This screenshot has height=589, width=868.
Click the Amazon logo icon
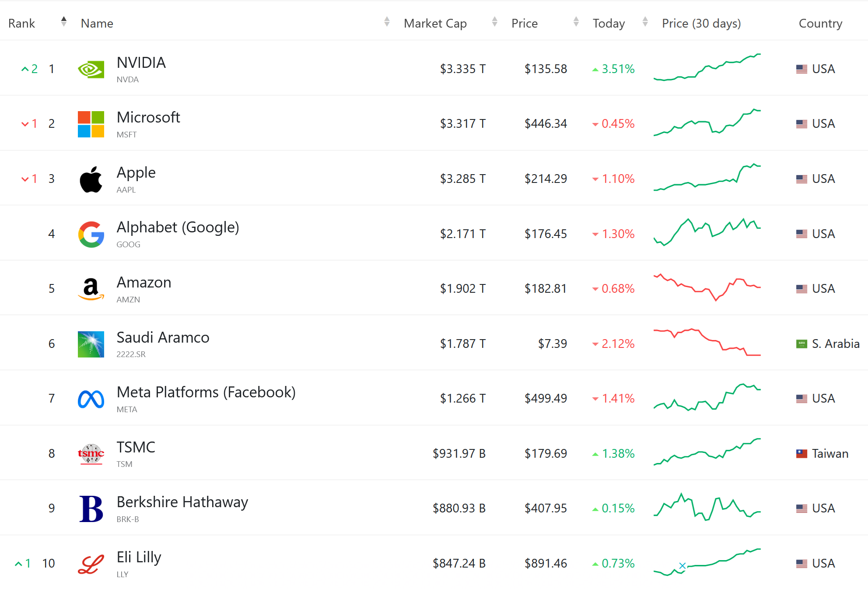(x=91, y=289)
